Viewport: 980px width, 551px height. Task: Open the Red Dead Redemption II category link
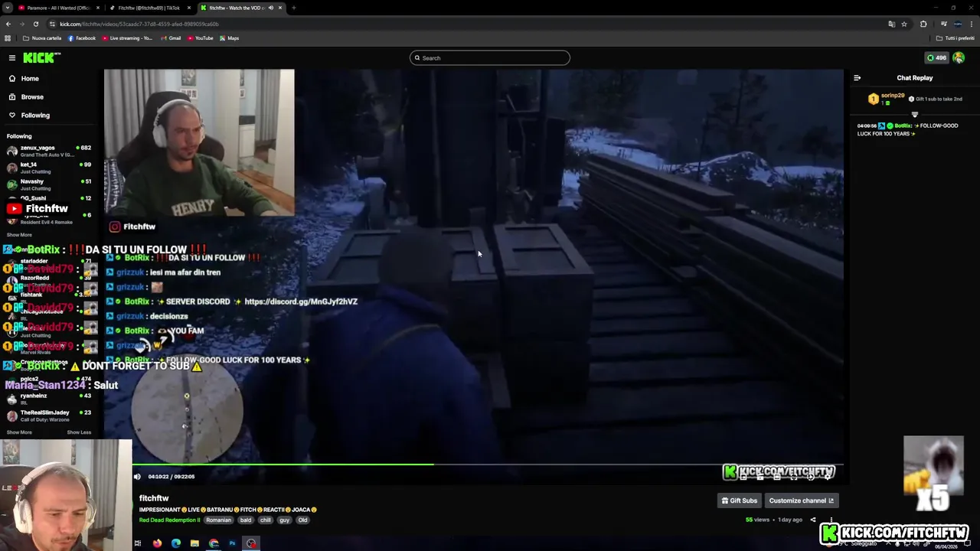coord(169,520)
